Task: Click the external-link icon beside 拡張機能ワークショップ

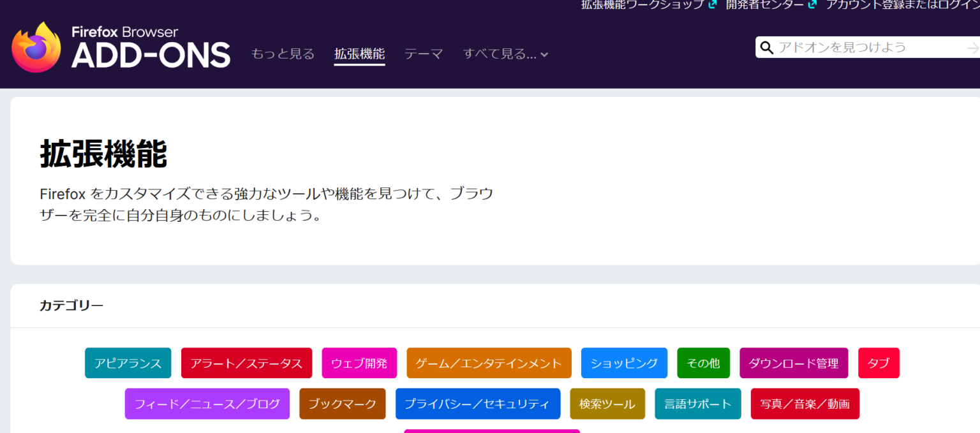Action: tap(712, 5)
